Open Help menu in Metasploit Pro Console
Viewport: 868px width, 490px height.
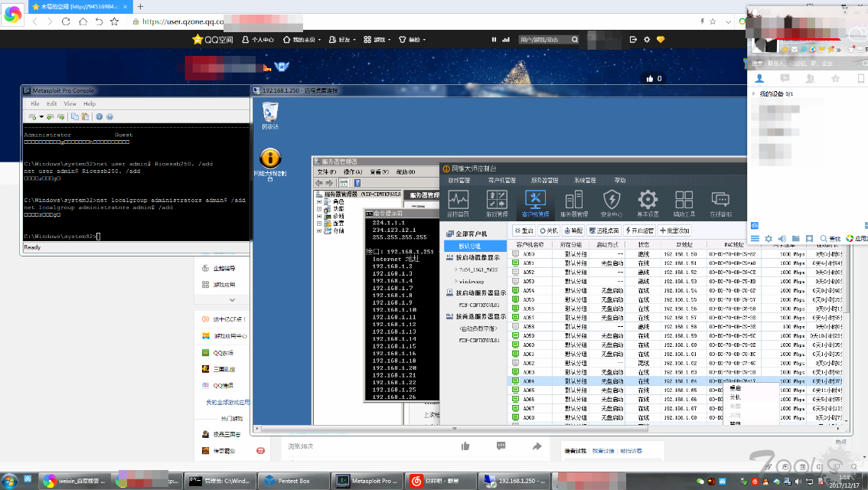coord(90,103)
